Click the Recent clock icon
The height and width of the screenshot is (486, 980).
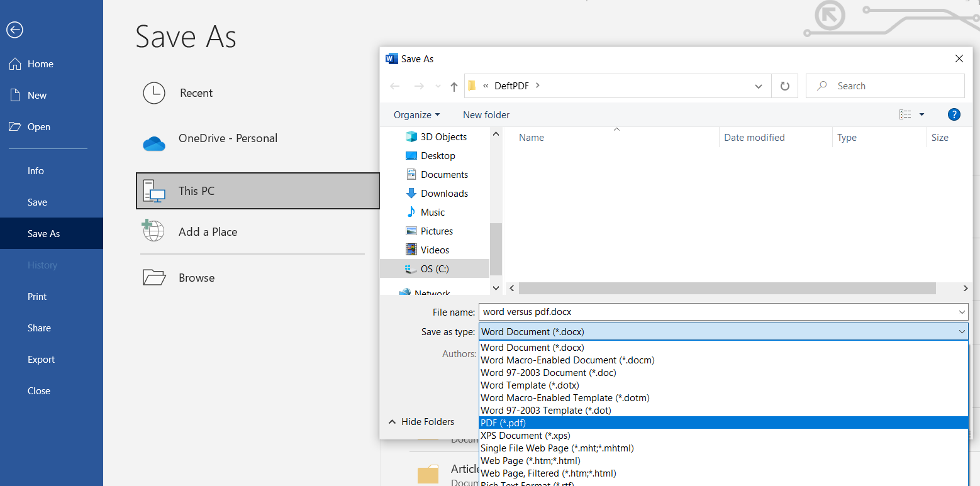coord(154,93)
